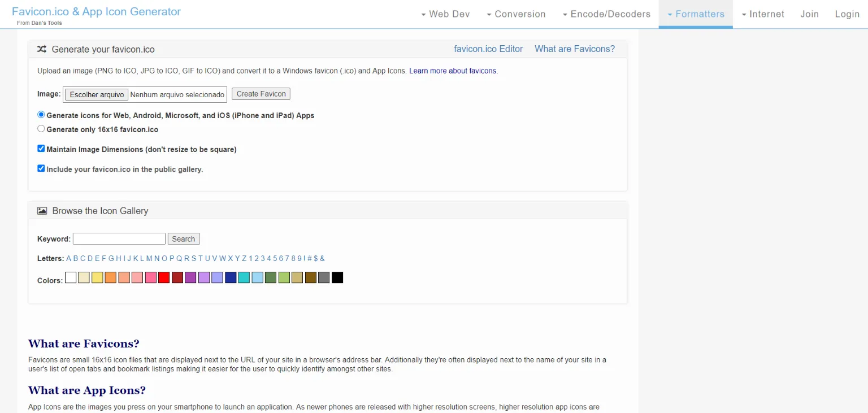Image resolution: width=868 pixels, height=413 pixels.
Task: Expand the Internet dropdown menu
Action: pos(762,14)
